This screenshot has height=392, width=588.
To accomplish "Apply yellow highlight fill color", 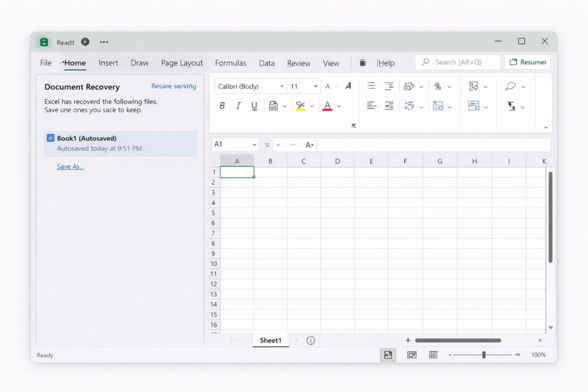I will 300,106.
